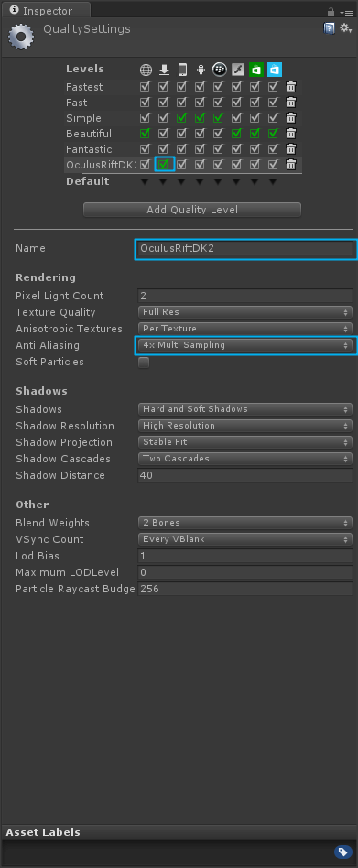Expand the Default arrow under the globe column
The image size is (358, 868).
coord(145,181)
